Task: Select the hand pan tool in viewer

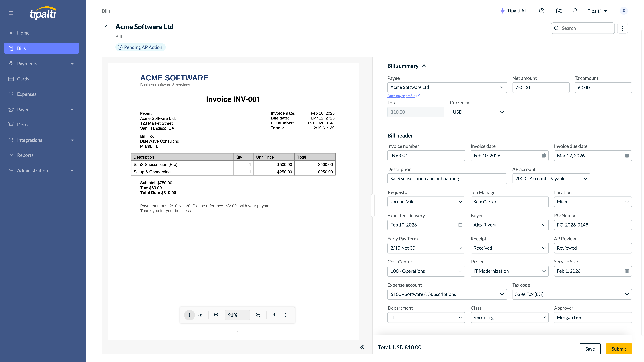Action: (200, 315)
